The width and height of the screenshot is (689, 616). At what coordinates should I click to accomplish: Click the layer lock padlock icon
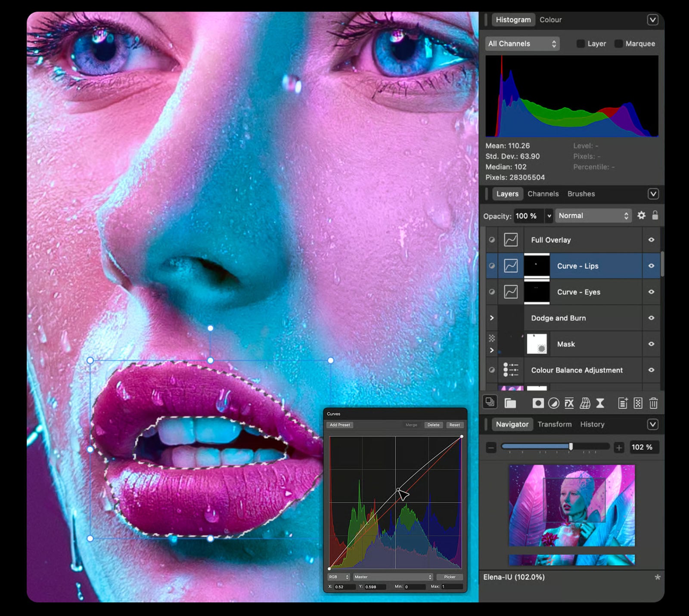point(655,215)
